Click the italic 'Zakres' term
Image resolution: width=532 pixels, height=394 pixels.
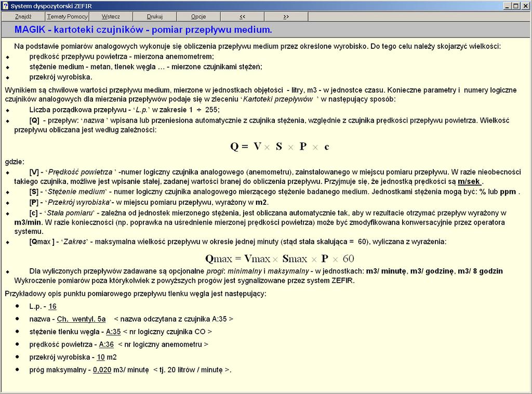(x=75, y=242)
